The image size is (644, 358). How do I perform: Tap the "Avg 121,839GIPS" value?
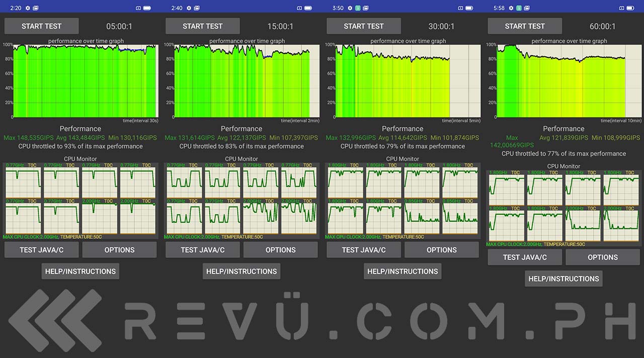[x=563, y=138]
